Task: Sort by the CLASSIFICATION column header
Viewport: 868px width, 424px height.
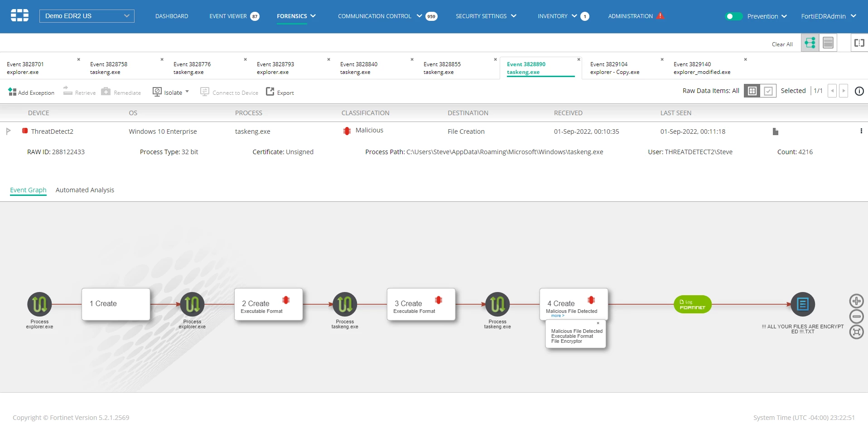Action: (x=365, y=113)
